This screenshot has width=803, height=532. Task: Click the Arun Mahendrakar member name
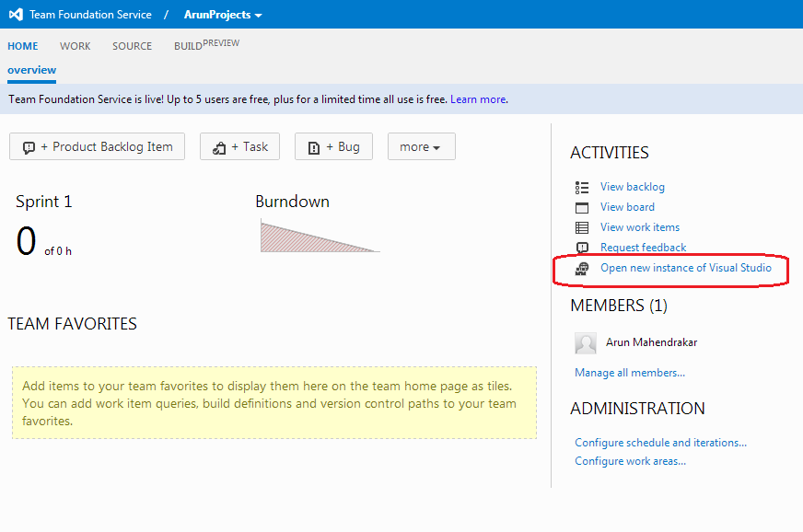click(651, 342)
